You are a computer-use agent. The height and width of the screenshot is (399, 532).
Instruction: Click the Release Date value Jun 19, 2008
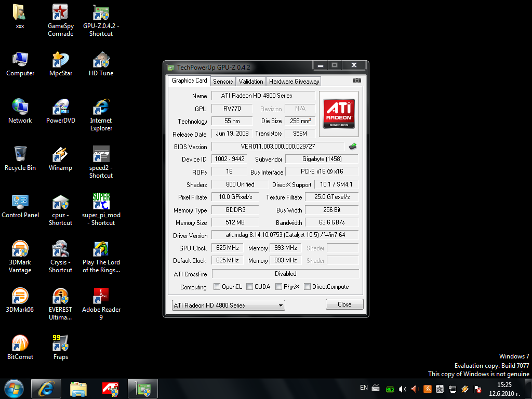pyautogui.click(x=232, y=134)
